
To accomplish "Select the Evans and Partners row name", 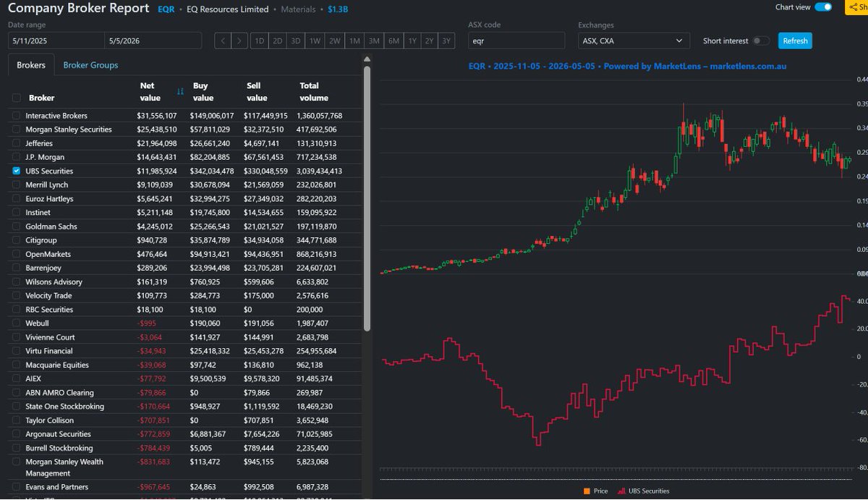I will tap(57, 487).
